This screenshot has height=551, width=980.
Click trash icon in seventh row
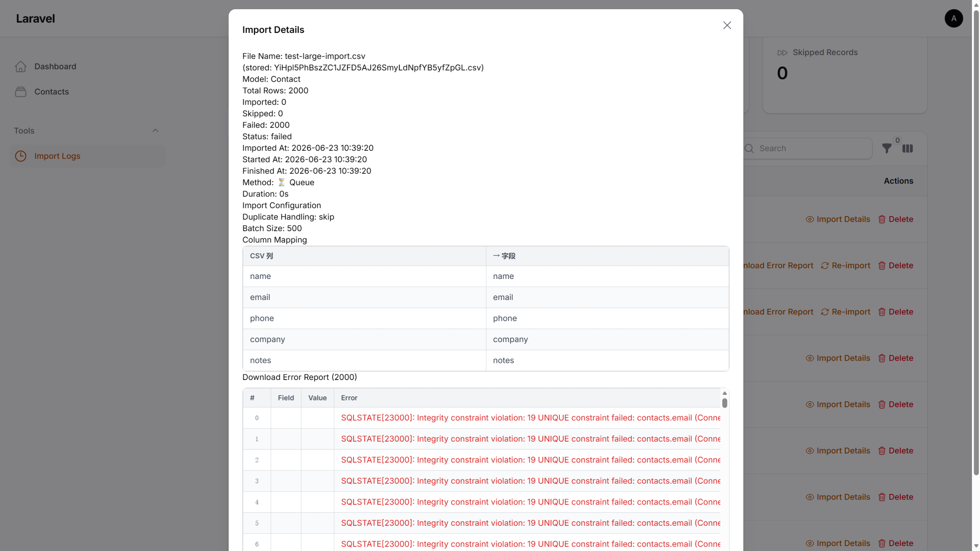coord(882,497)
